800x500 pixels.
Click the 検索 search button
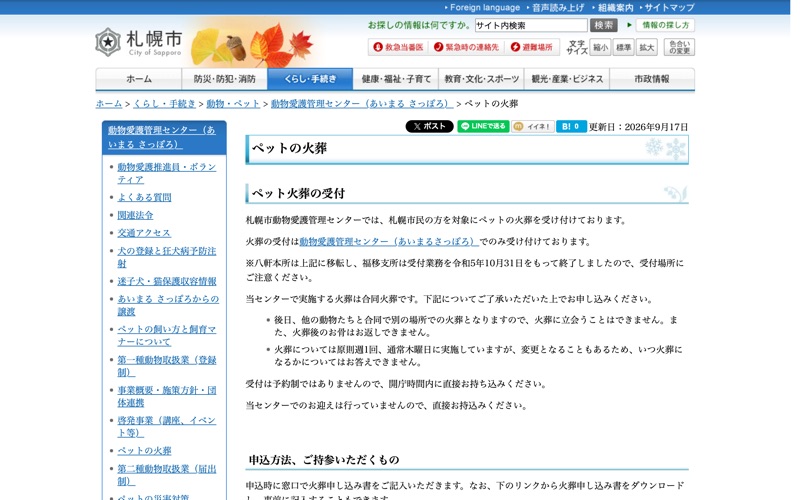click(x=604, y=25)
